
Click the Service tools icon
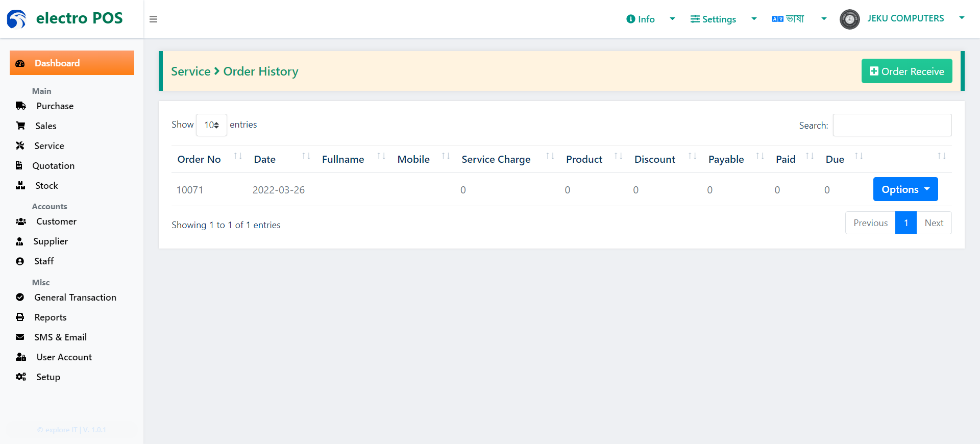pos(20,145)
